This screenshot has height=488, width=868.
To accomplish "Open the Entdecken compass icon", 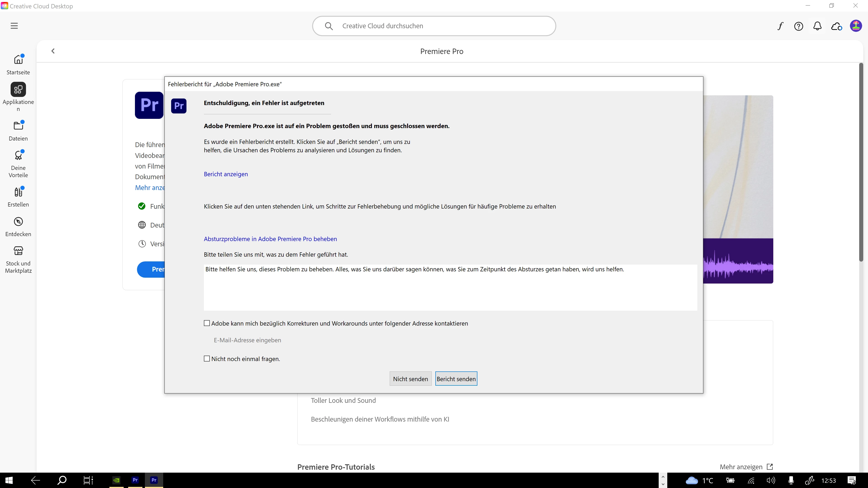I will click(x=18, y=222).
